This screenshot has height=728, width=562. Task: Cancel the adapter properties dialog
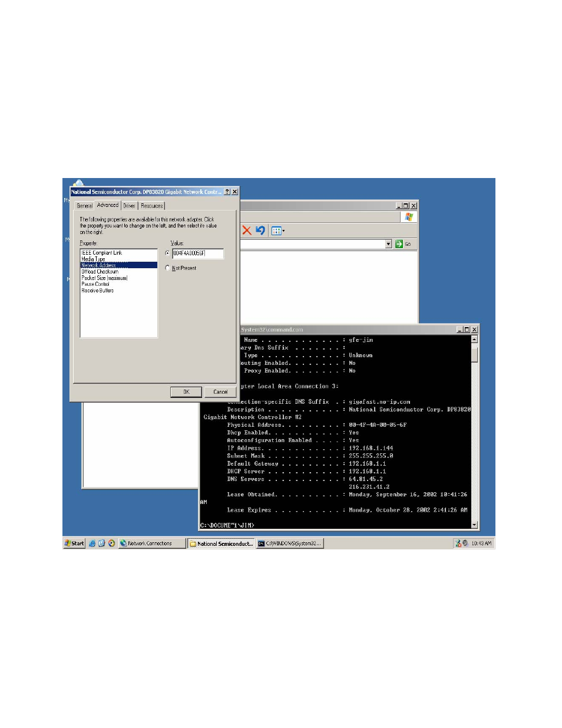(x=220, y=392)
